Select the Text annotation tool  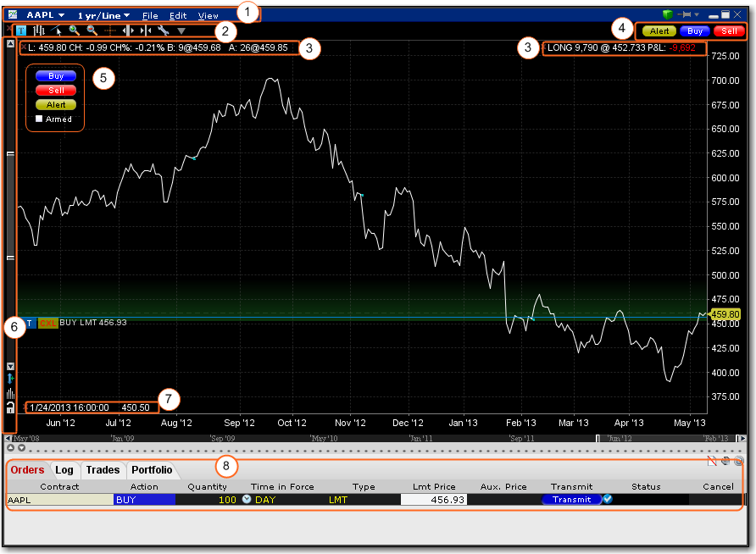[20, 30]
